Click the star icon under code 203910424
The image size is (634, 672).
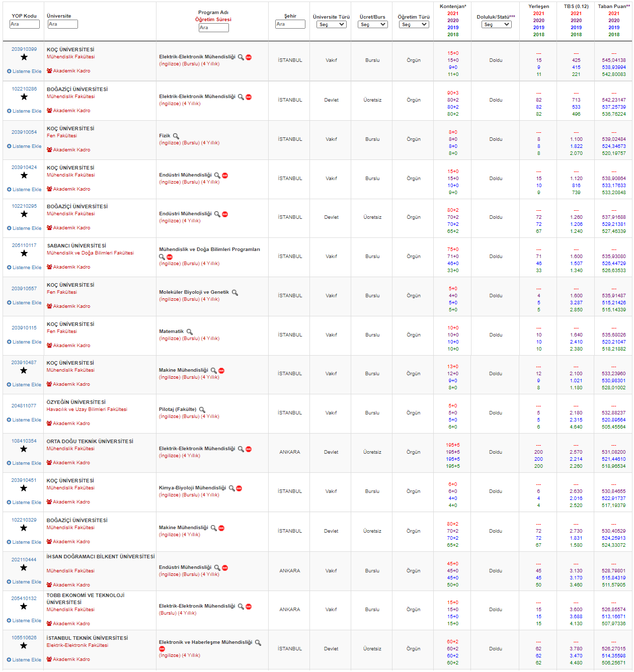[x=24, y=176]
